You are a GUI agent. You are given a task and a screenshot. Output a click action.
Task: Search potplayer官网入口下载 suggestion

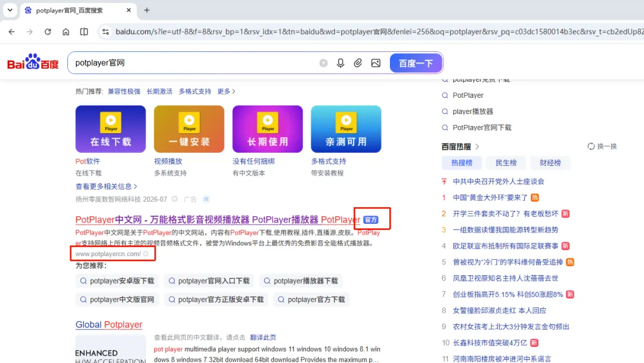click(209, 281)
